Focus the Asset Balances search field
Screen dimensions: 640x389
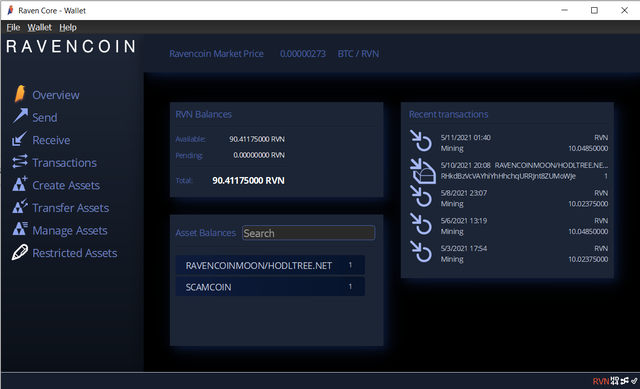coord(309,233)
